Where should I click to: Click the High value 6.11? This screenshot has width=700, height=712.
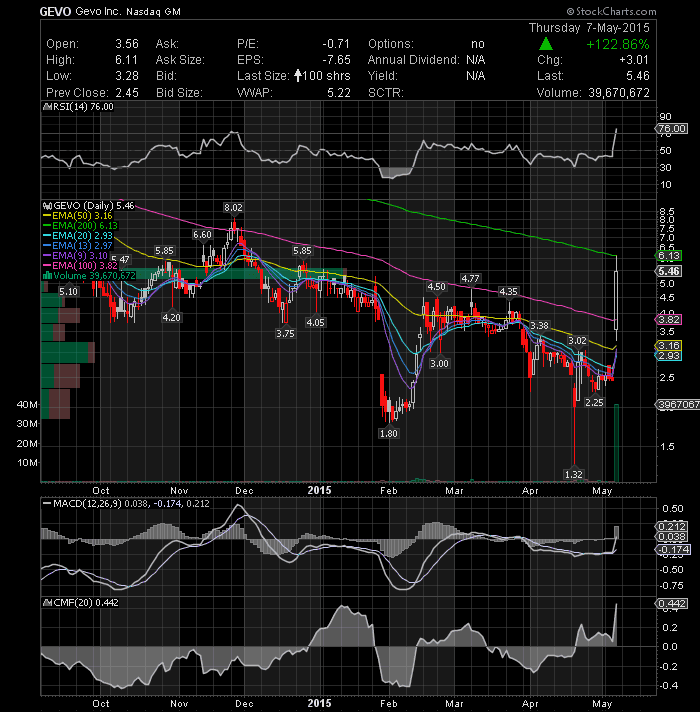point(126,59)
